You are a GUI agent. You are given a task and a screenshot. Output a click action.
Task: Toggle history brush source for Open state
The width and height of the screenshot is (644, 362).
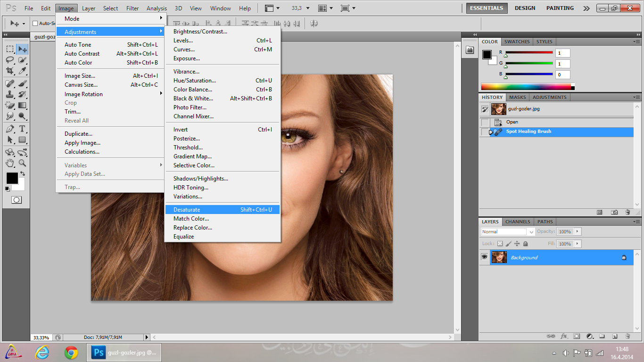[485, 122]
